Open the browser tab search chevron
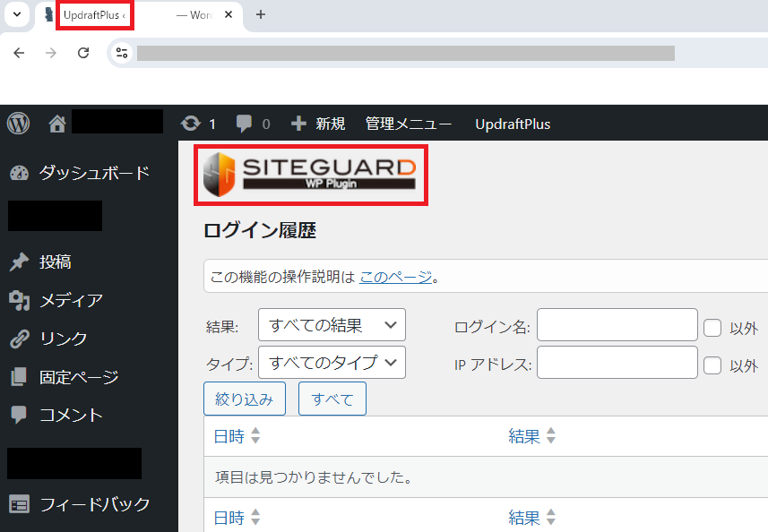 [x=16, y=14]
